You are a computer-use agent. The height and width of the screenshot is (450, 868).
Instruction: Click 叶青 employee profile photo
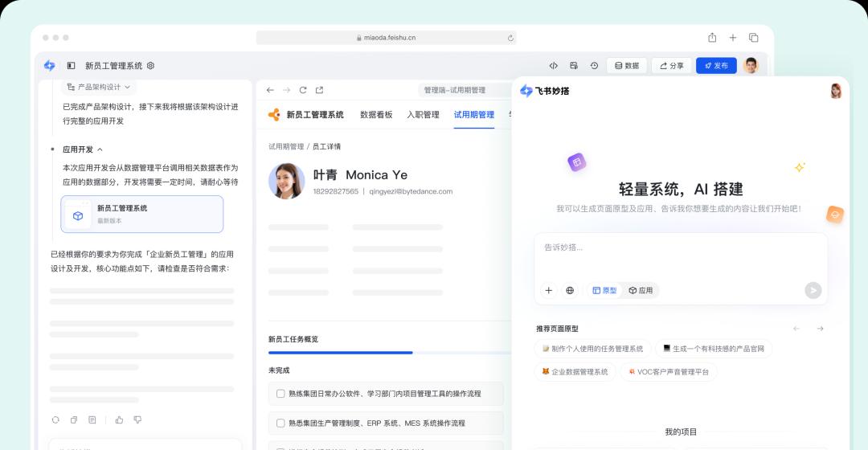(287, 181)
